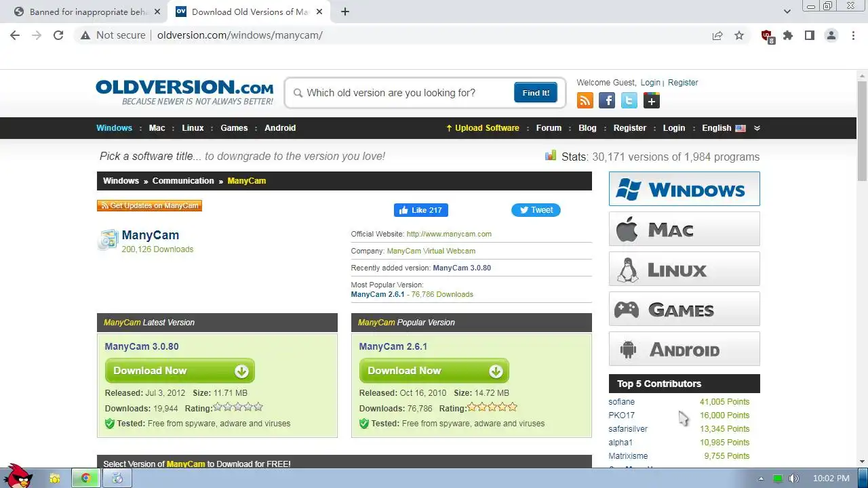Open the Android category sidebar banner
The height and width of the screenshot is (488, 868).
click(x=684, y=349)
